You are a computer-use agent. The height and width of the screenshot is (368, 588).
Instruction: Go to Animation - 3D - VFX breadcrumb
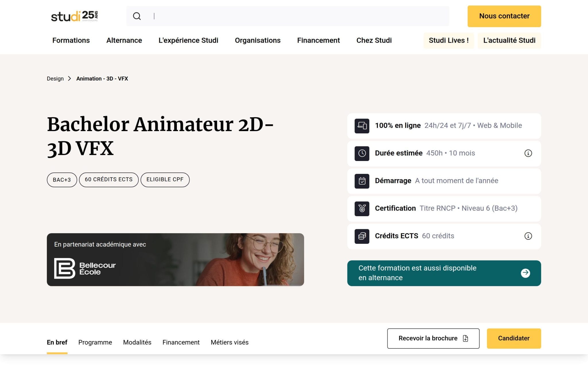(102, 78)
